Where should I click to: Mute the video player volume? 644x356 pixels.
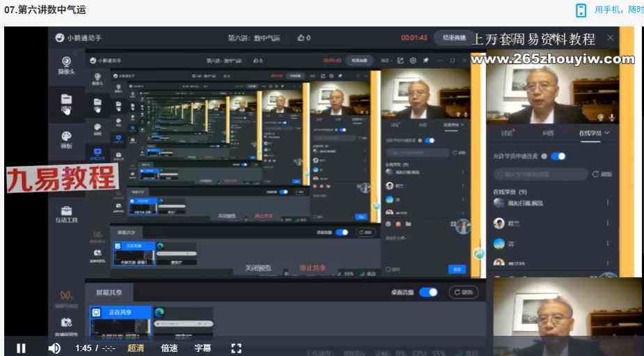coord(54,348)
